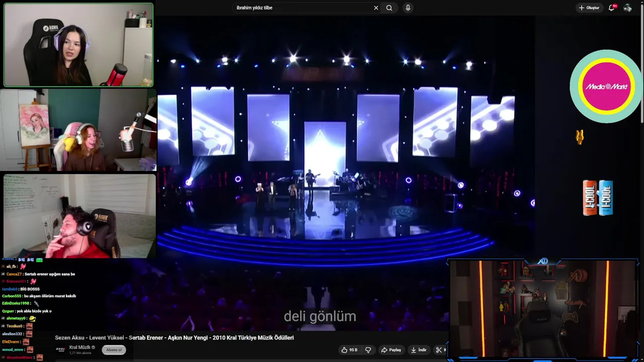This screenshot has height=362, width=644.
Task: Select the top webcam with red microphone
Action: [78, 45]
